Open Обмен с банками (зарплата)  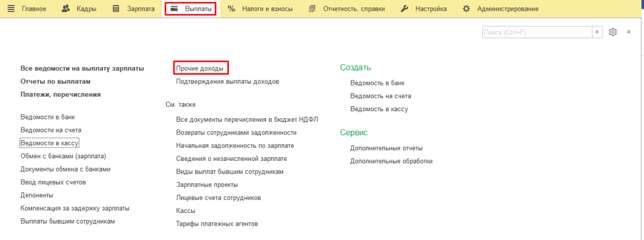click(x=64, y=156)
